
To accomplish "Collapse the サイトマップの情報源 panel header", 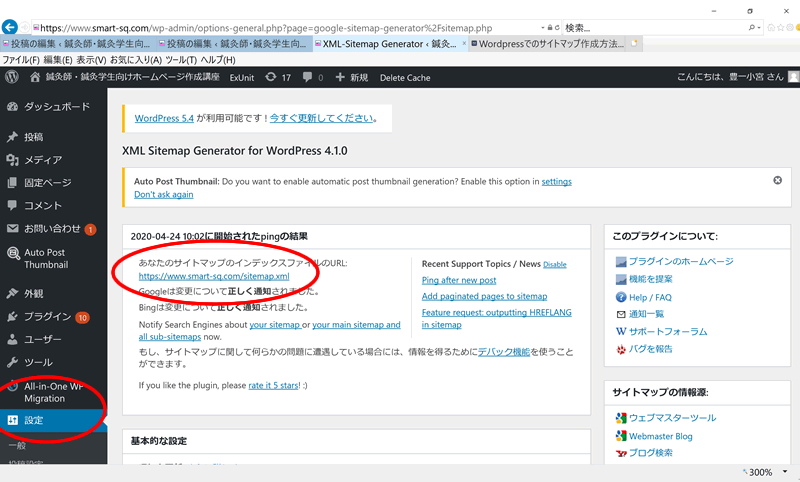I will (695, 394).
